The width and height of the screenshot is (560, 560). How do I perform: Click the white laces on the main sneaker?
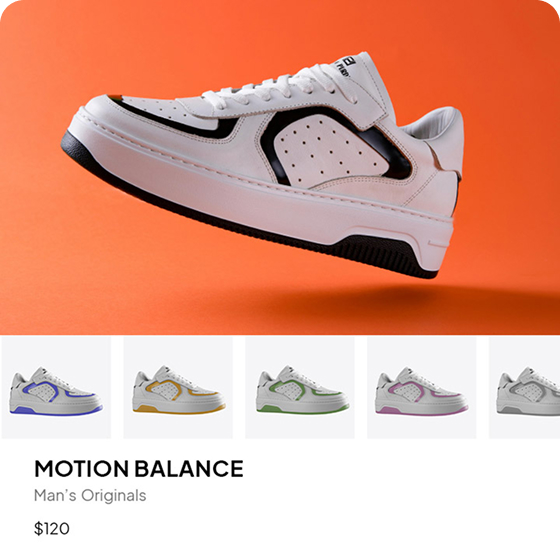pyautogui.click(x=282, y=88)
